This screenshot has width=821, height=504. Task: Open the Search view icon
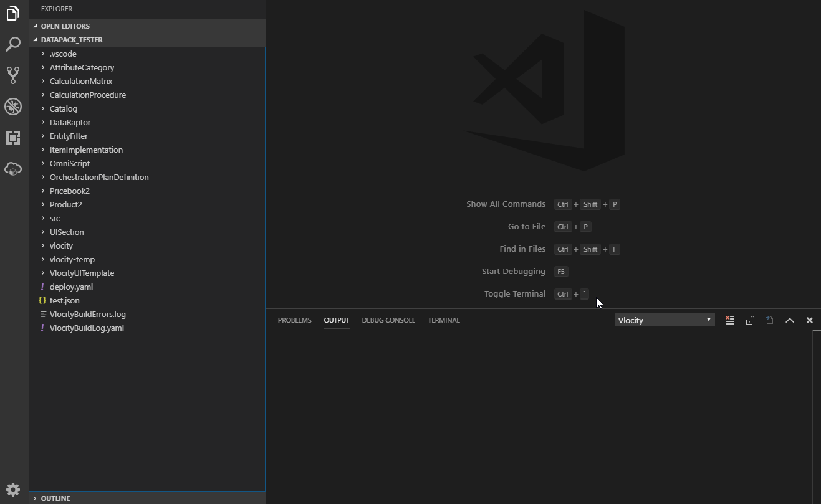(x=13, y=44)
